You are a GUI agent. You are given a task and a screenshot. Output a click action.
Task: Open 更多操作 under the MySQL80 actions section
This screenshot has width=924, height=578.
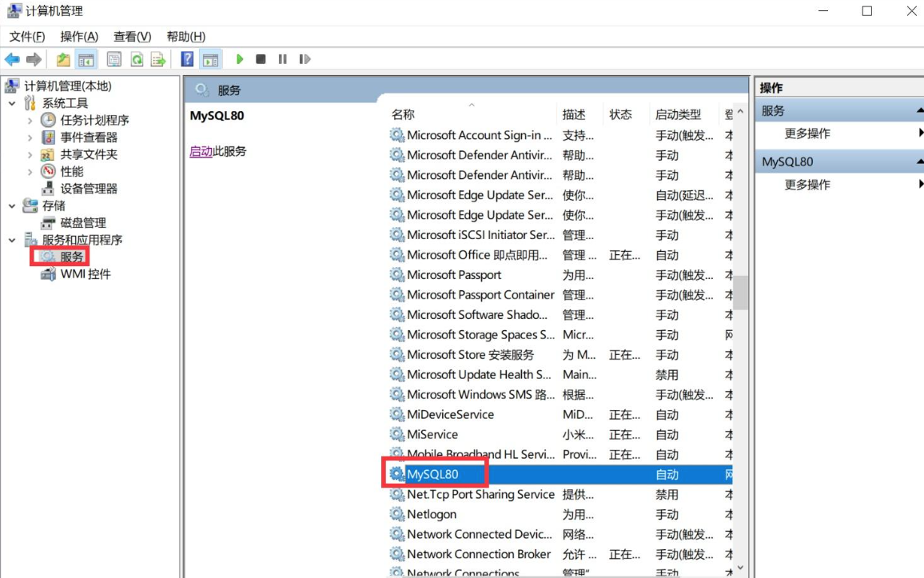point(807,185)
